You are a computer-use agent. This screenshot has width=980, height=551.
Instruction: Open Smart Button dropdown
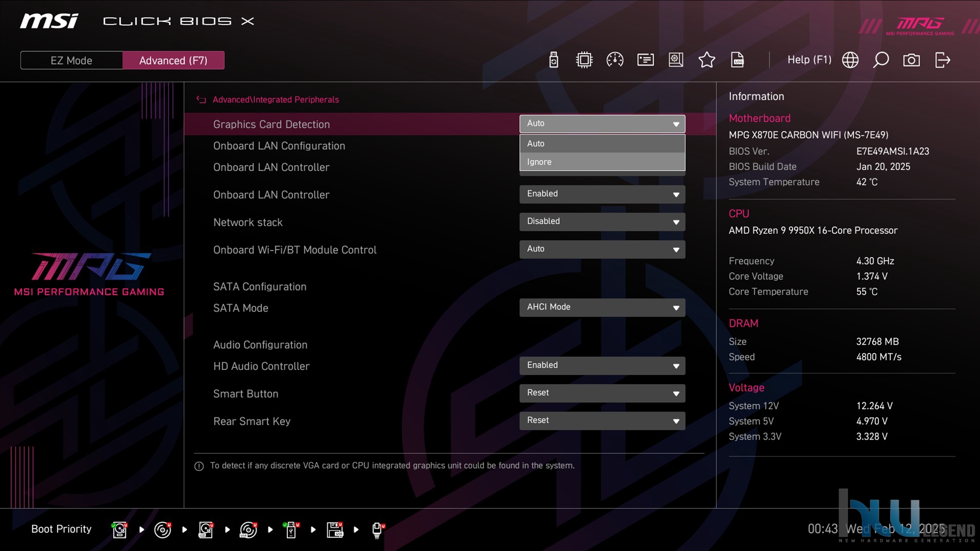(x=602, y=393)
